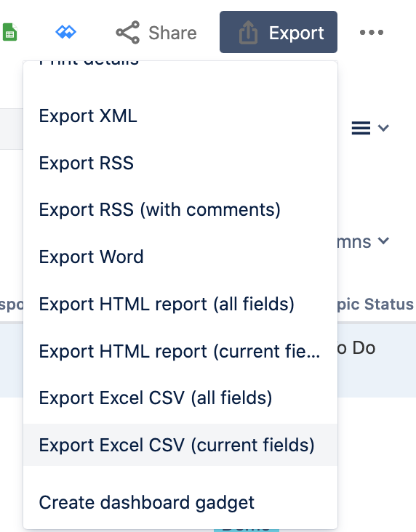Select Export RSS (with comments)

[180, 210]
